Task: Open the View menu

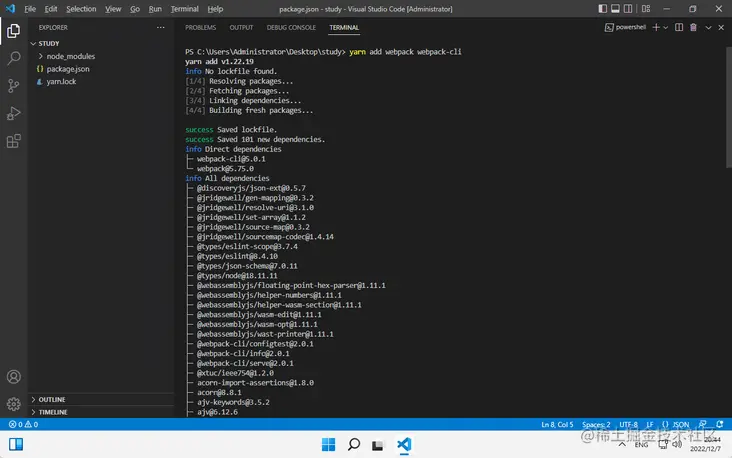Action: click(x=113, y=9)
